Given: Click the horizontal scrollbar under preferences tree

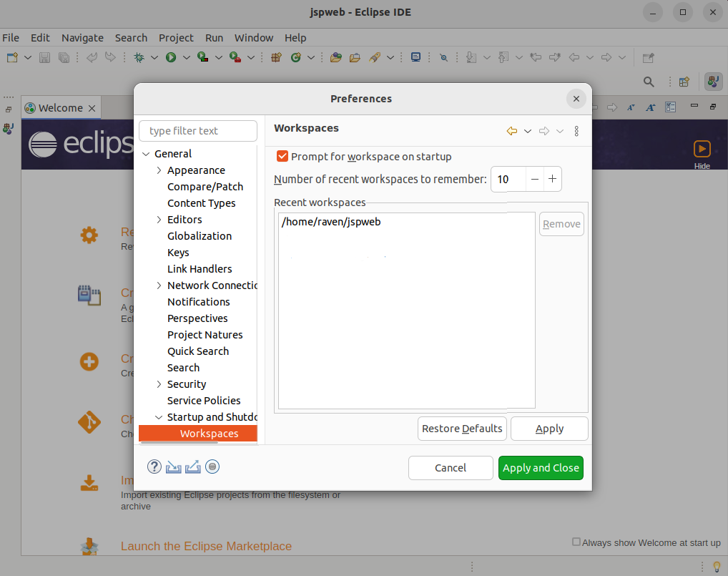Looking at the screenshot, I should pos(179,443).
